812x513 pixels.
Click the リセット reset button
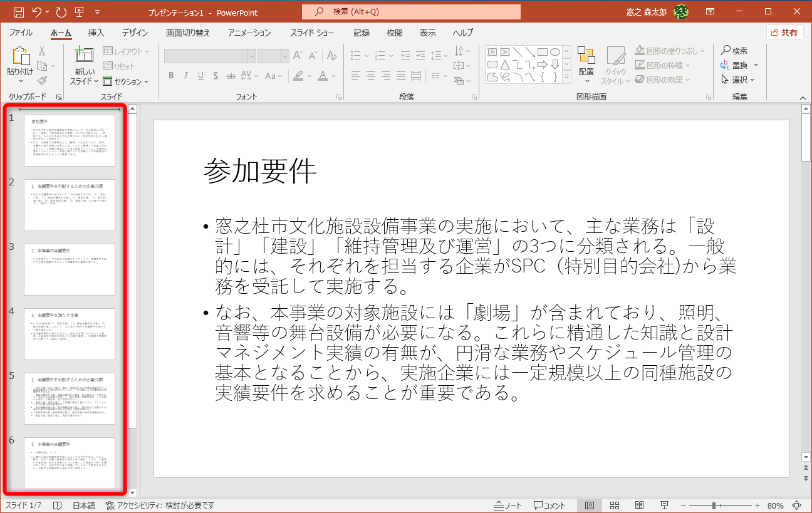point(119,66)
